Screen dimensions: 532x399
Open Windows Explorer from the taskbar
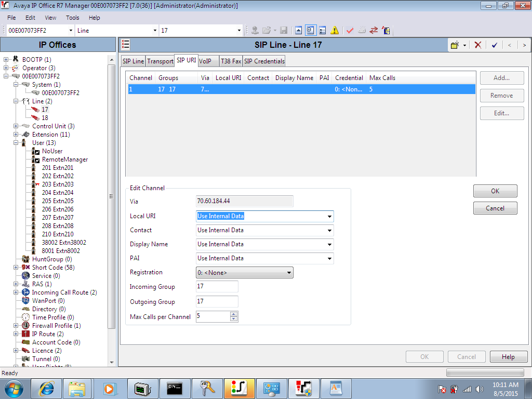(77, 389)
